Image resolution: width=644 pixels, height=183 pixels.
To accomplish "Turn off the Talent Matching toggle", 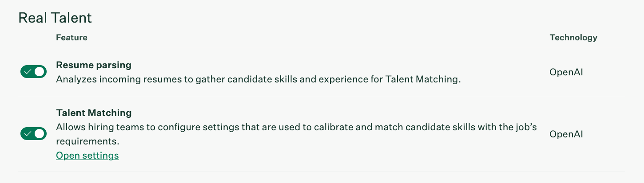I will tap(33, 133).
